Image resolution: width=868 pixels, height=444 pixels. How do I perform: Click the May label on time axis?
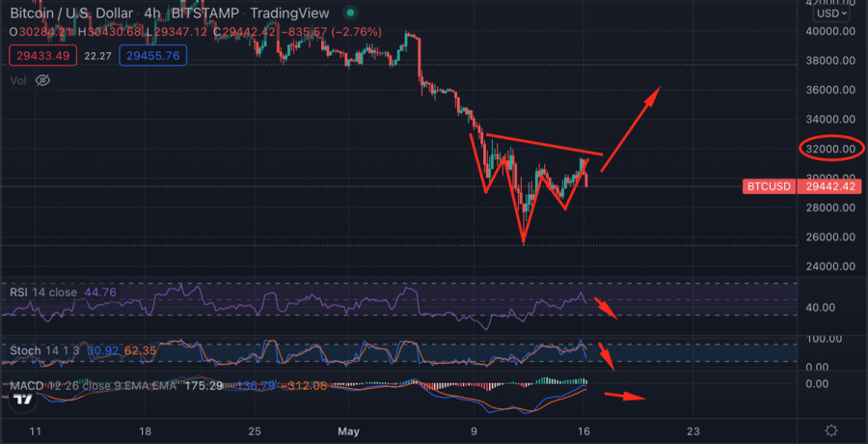(348, 430)
